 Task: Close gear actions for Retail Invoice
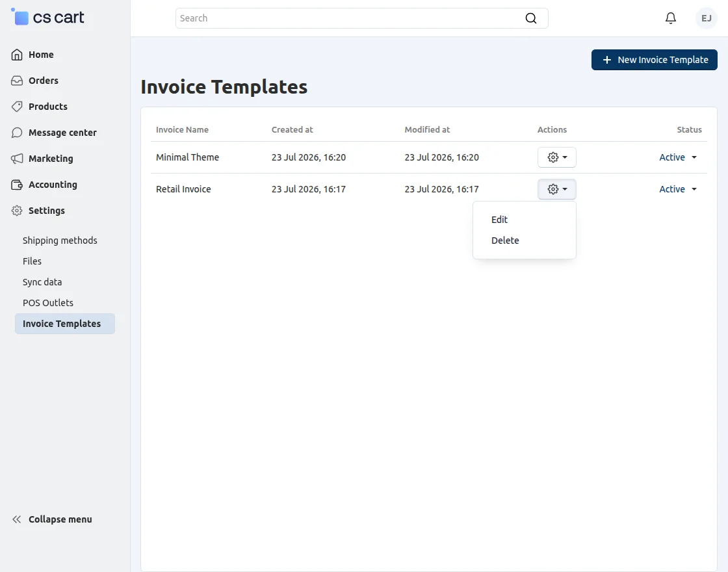click(556, 189)
